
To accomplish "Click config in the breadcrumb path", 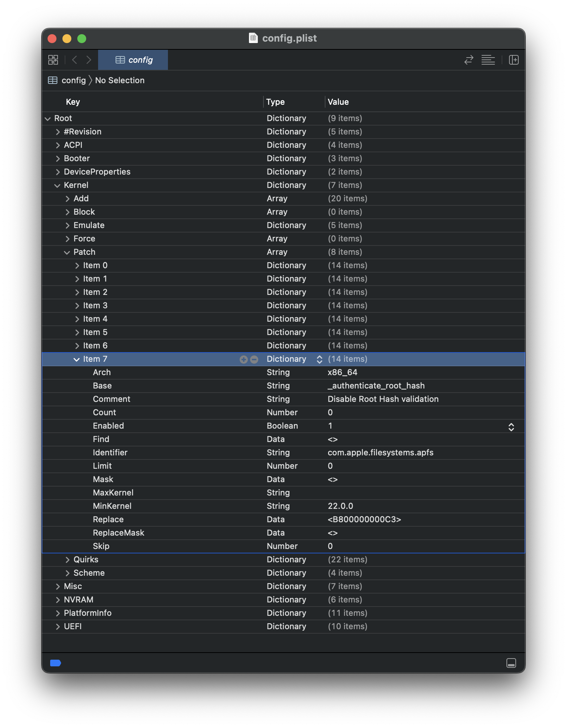I will click(73, 80).
